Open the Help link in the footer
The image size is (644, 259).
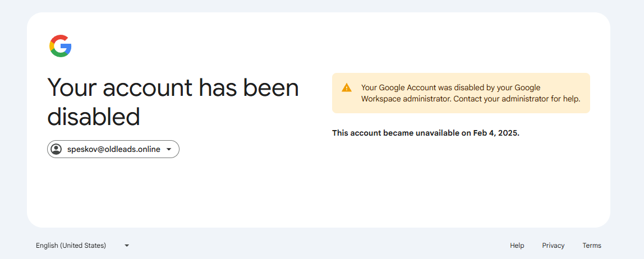[517, 246]
